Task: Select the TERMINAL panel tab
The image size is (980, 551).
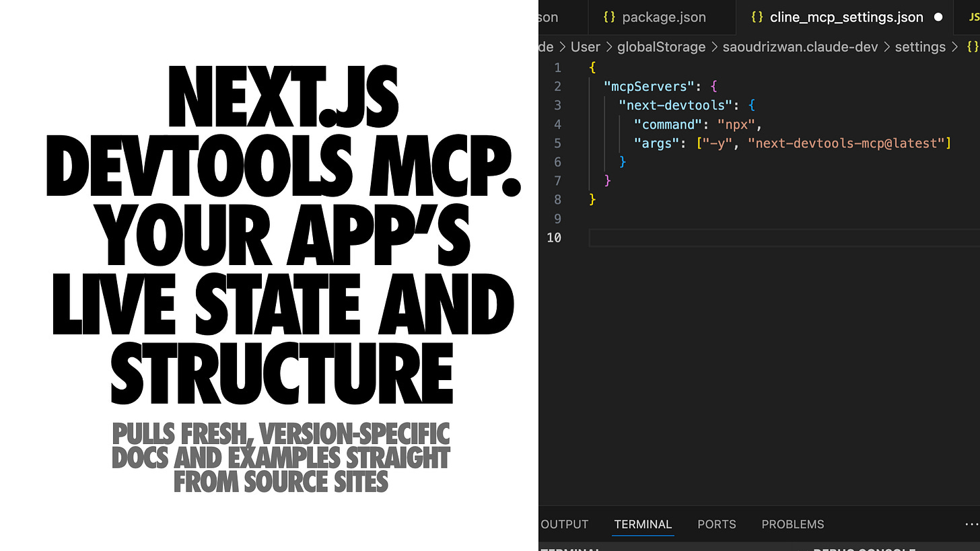Action: pos(643,524)
